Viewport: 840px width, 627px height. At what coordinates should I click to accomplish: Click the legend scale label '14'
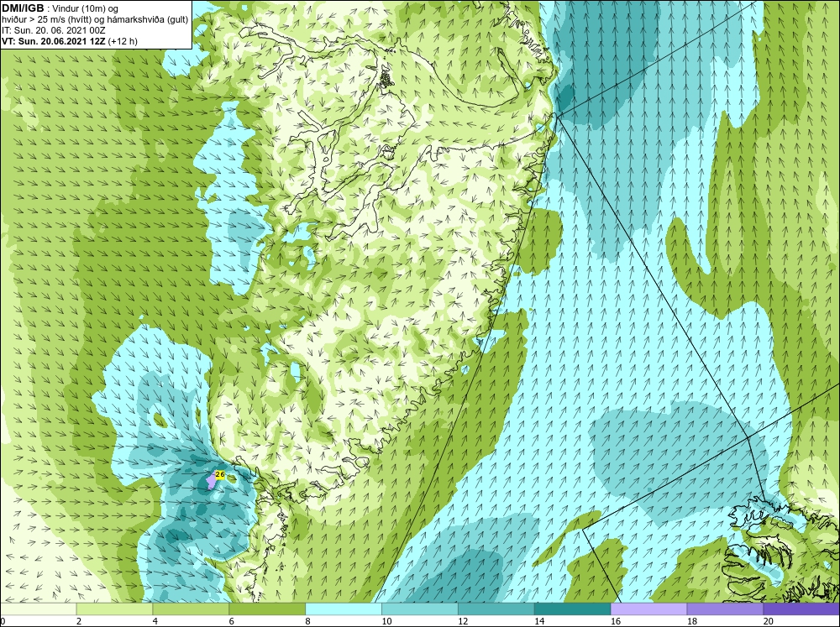pyautogui.click(x=539, y=621)
